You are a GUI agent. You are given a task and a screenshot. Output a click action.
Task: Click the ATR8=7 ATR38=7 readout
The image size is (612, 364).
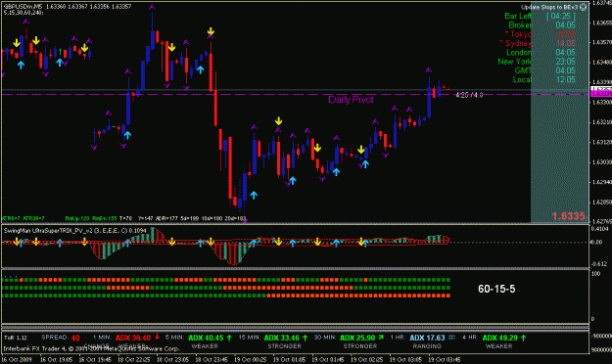point(23,218)
